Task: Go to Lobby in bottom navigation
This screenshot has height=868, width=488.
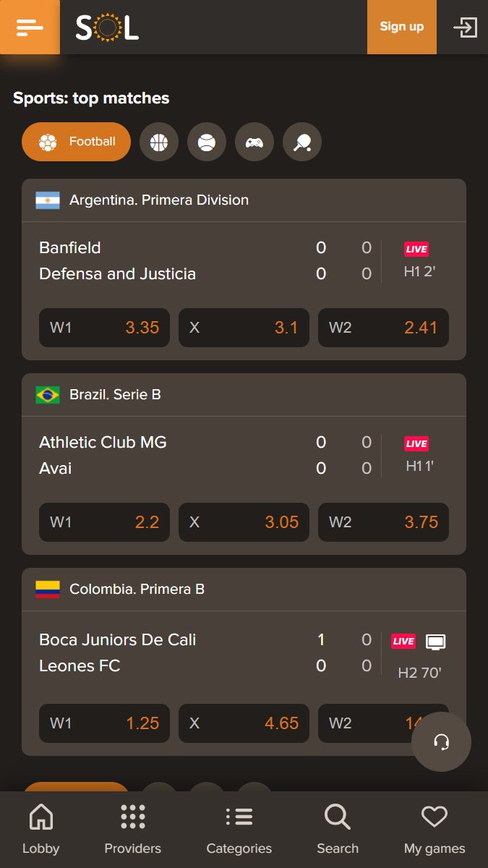Action: [x=41, y=830]
